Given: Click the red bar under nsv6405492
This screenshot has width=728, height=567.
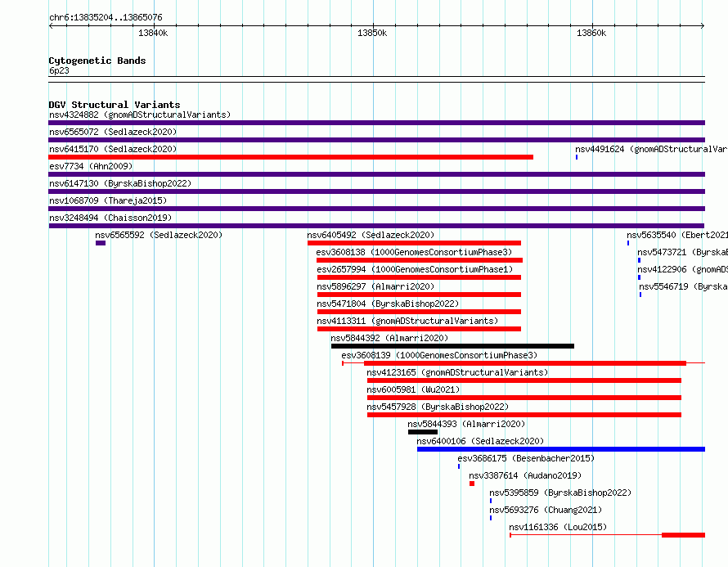Looking at the screenshot, I should [x=414, y=243].
